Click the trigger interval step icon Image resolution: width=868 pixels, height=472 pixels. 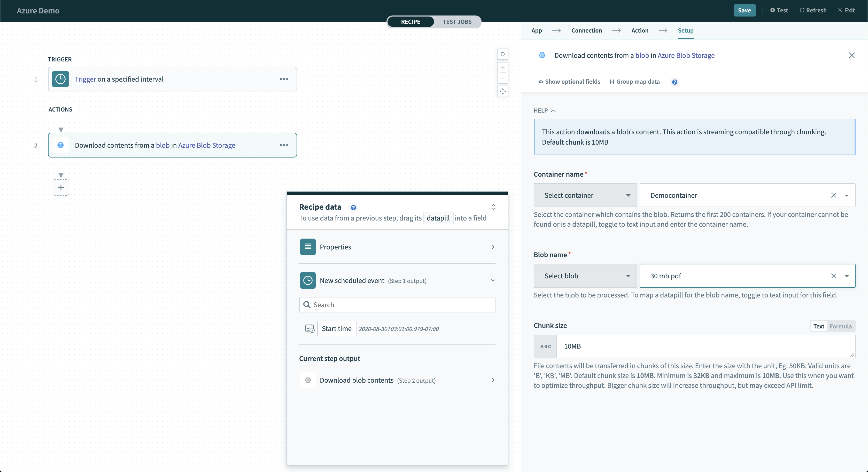[x=60, y=78]
